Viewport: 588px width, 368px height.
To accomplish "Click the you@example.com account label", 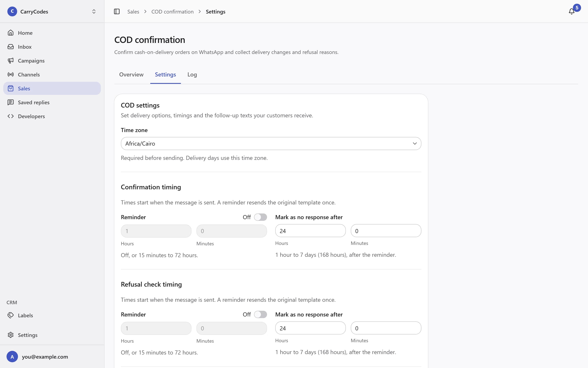I will point(45,357).
